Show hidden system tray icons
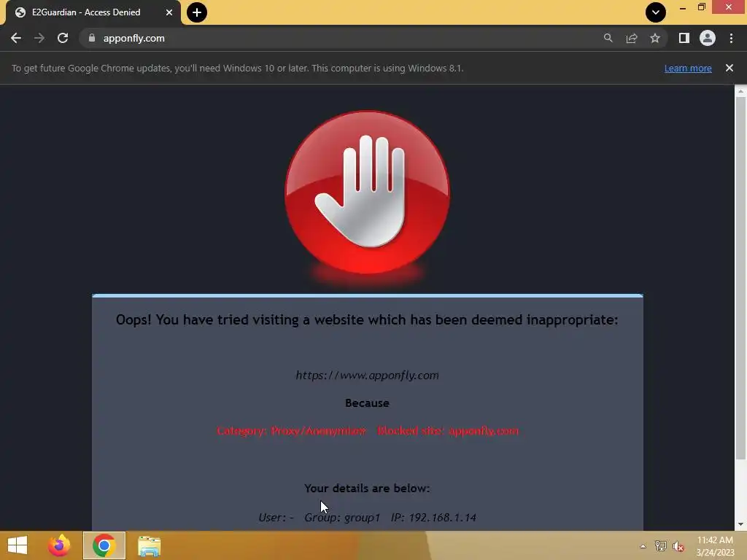This screenshot has height=560, width=747. pyautogui.click(x=643, y=546)
